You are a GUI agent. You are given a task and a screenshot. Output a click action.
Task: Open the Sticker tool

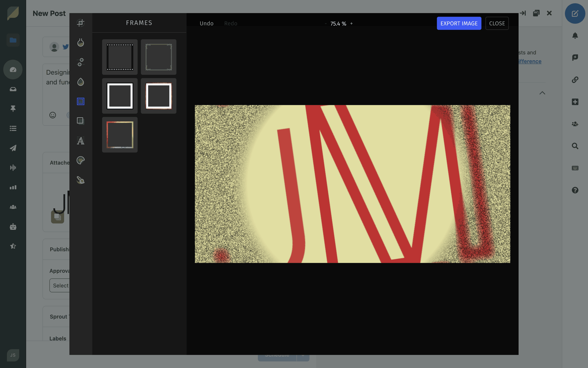click(81, 160)
